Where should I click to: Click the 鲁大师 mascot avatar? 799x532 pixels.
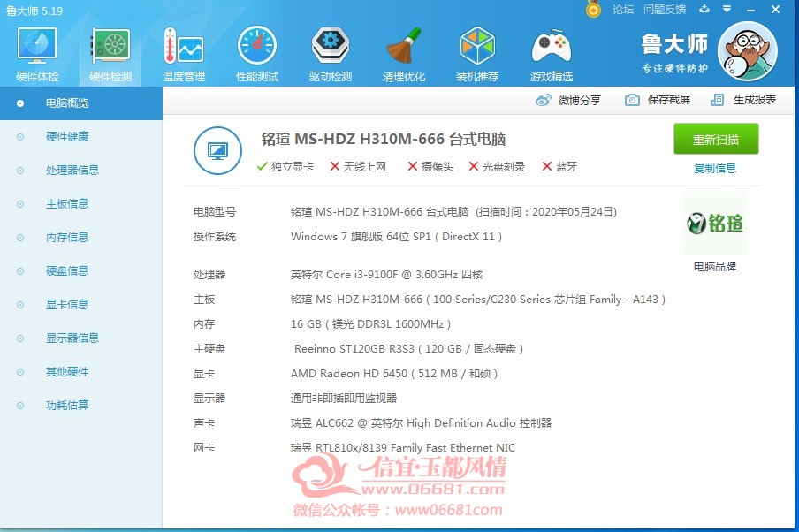click(x=748, y=51)
